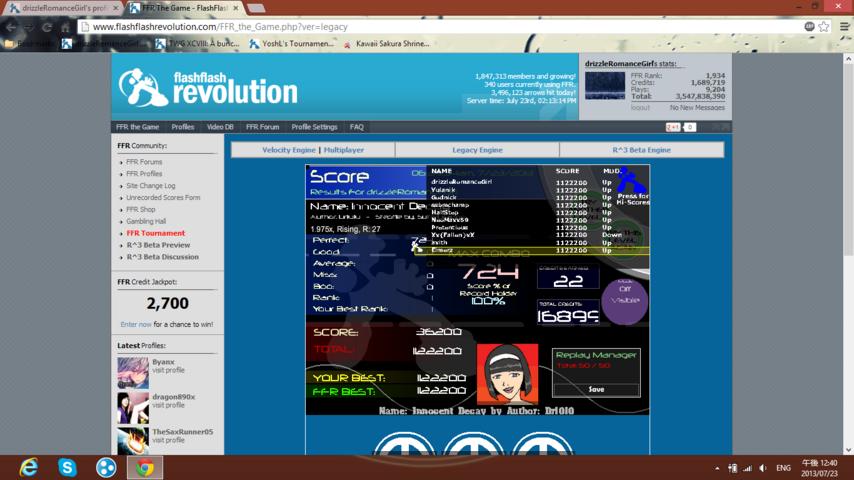The image size is (854, 480).
Task: Select the Multiplayer link
Action: pos(344,150)
